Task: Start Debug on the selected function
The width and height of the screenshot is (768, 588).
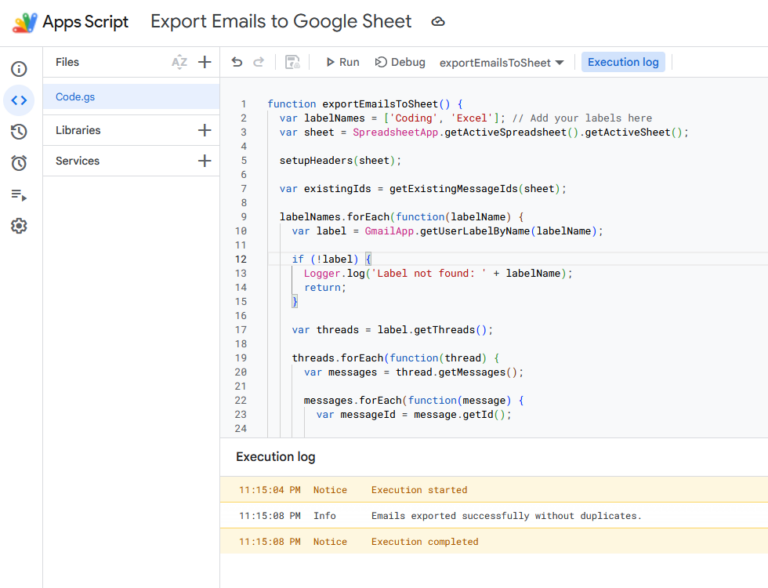Action: (400, 62)
